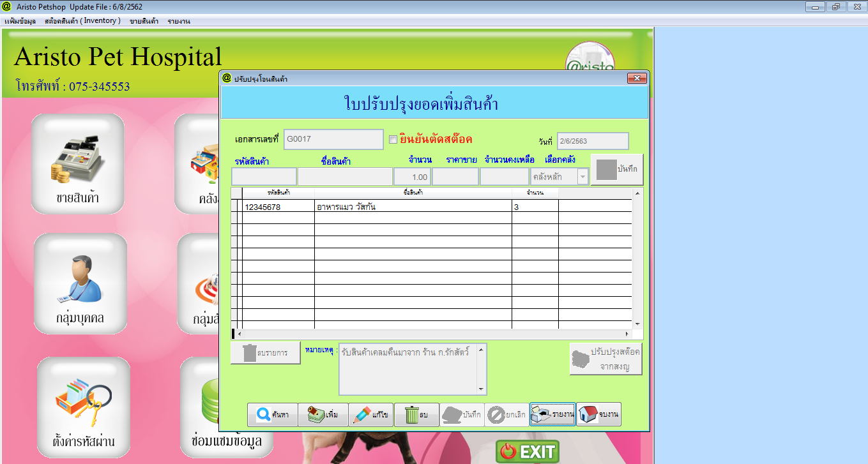Select quantity cell 3 in grid
868x464 pixels.
tap(535, 207)
